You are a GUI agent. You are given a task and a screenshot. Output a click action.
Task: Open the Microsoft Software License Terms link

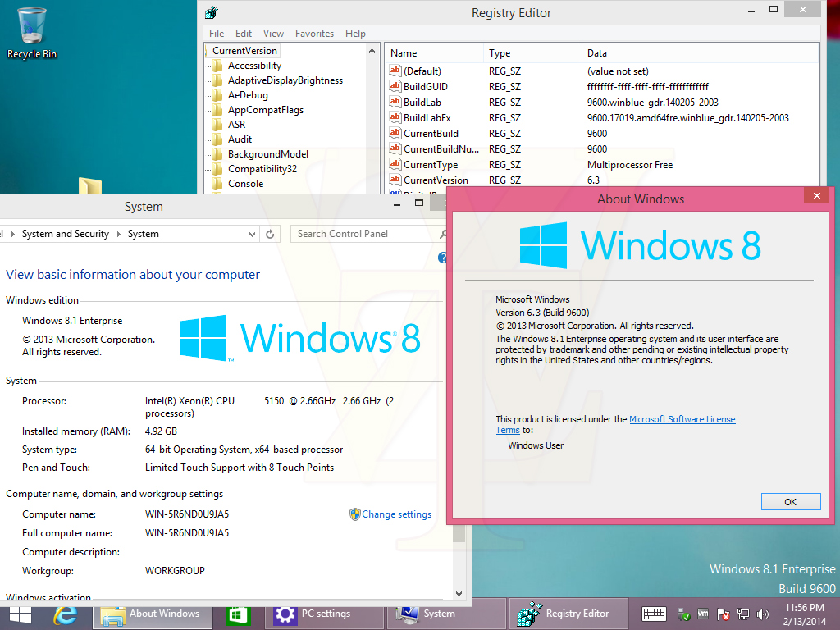(682, 419)
